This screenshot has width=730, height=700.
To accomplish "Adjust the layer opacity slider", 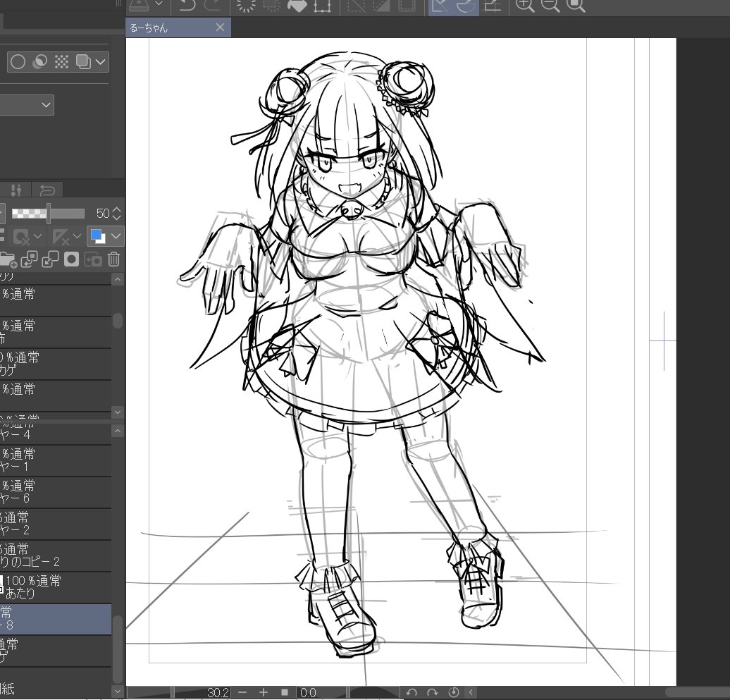I will 48,214.
